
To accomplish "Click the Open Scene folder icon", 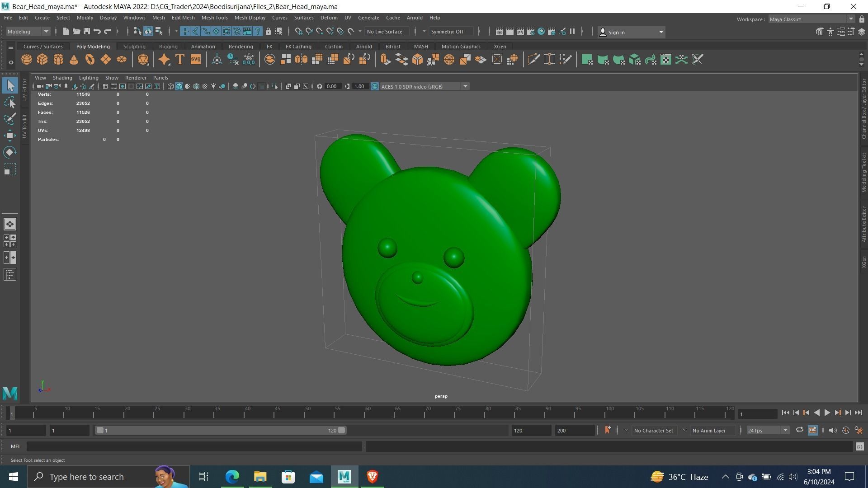I will pyautogui.click(x=76, y=32).
